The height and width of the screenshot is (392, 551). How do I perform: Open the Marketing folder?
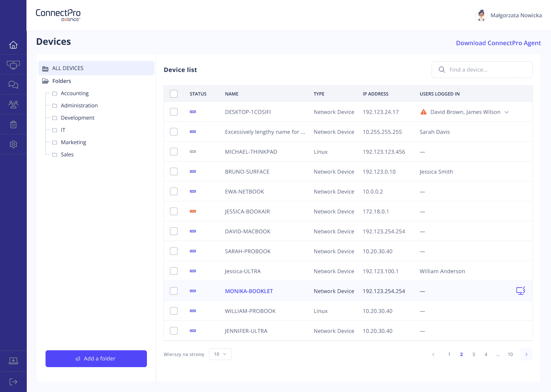[73, 142]
